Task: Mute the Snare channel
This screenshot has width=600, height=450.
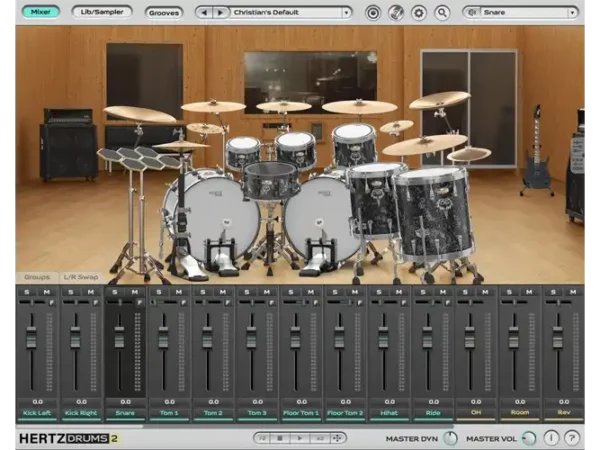Action: pyautogui.click(x=135, y=292)
